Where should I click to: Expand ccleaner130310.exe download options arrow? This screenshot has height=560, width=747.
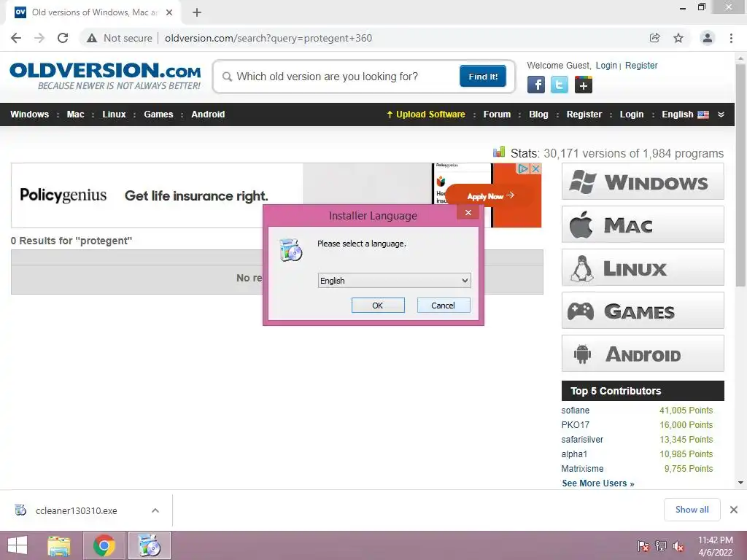click(155, 510)
